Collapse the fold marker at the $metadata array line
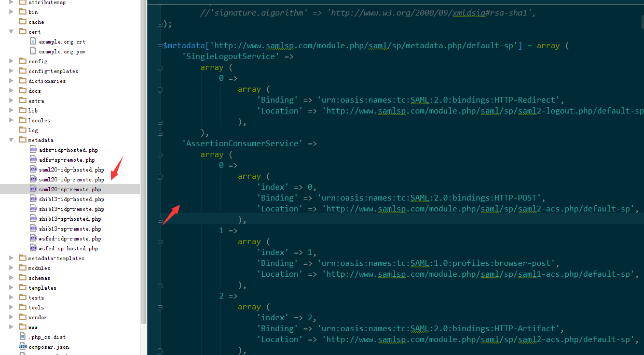Viewport: 644px width, 355px height. (160, 45)
